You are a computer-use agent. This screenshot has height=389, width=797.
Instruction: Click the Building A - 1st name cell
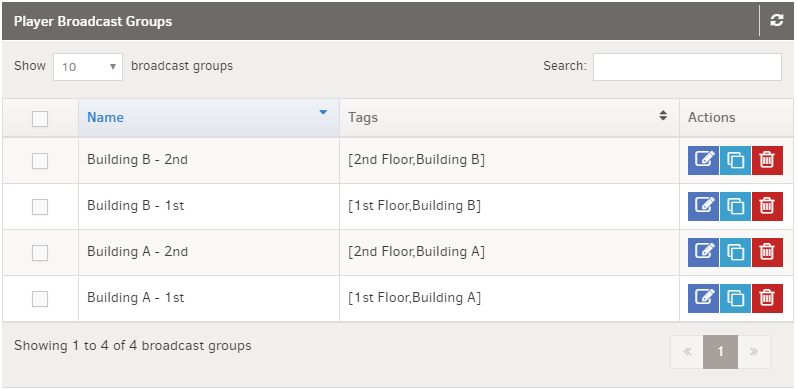[x=209, y=298]
